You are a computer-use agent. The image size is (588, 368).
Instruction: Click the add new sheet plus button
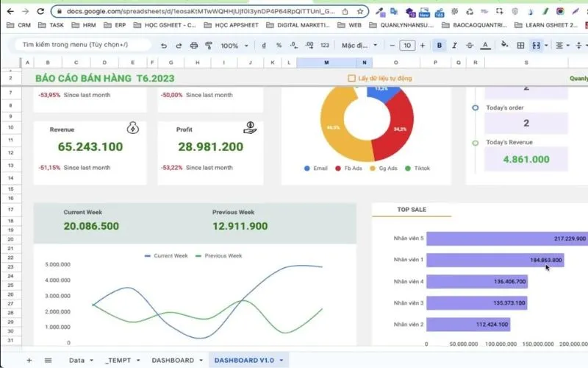point(29,360)
